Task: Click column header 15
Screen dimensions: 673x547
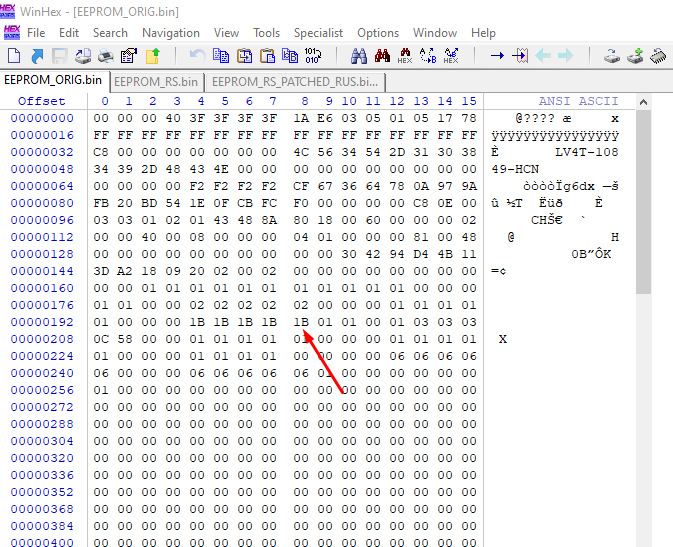Action: (469, 101)
